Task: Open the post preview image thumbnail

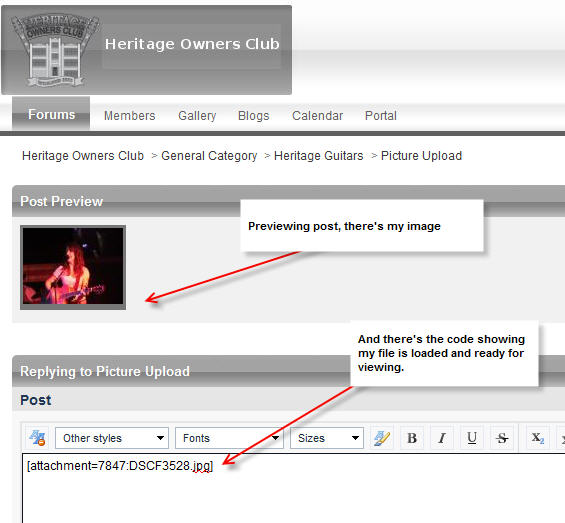Action: 73,267
